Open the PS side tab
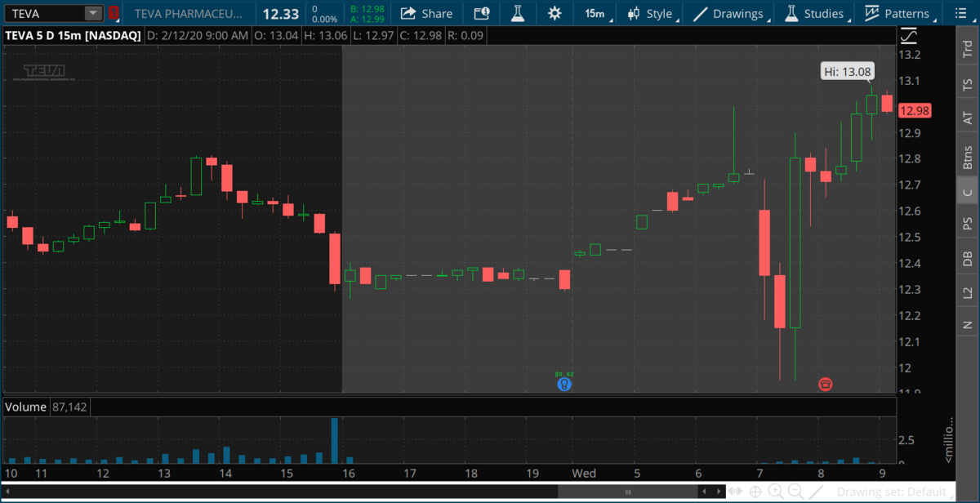 tap(968, 223)
